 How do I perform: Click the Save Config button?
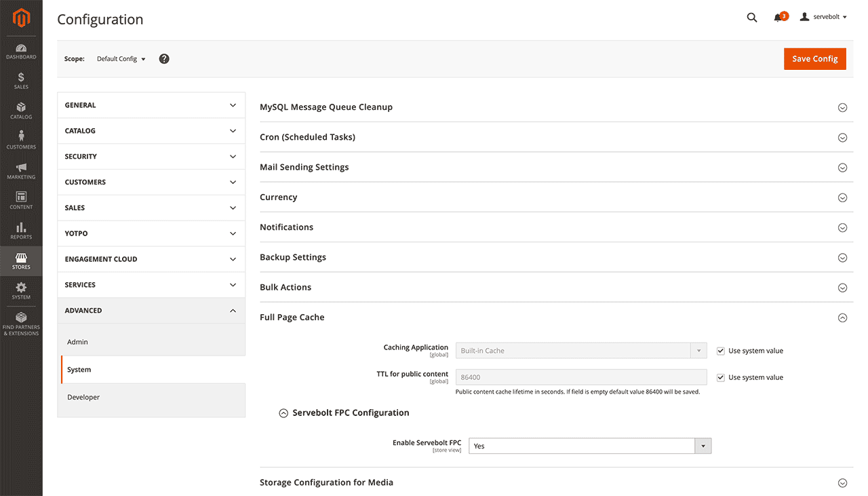(x=814, y=59)
